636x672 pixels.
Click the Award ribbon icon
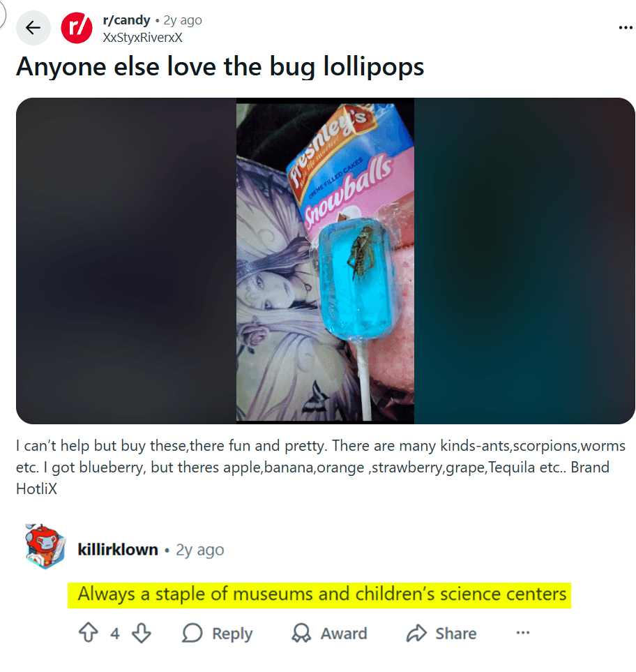coord(301,632)
